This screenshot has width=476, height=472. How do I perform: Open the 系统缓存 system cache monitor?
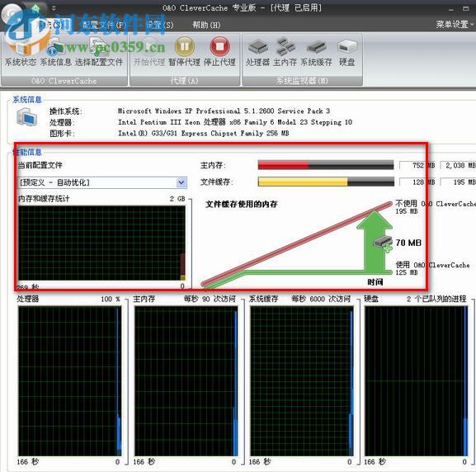(317, 53)
